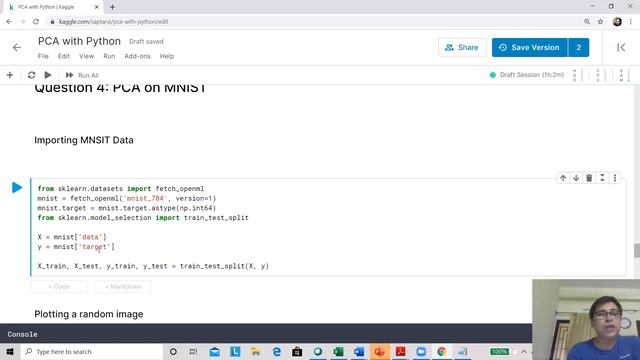Open the Edit menu

[x=64, y=56]
